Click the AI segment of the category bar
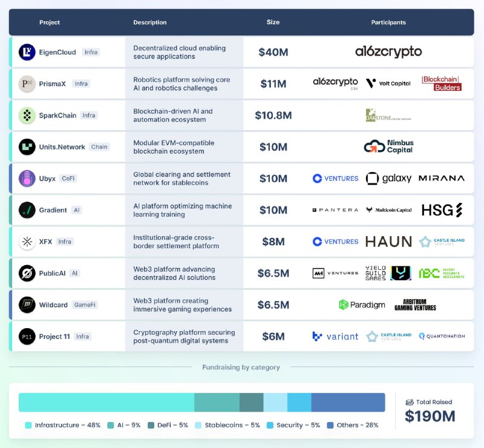Viewport: 484px width, 448px height. coord(217,402)
